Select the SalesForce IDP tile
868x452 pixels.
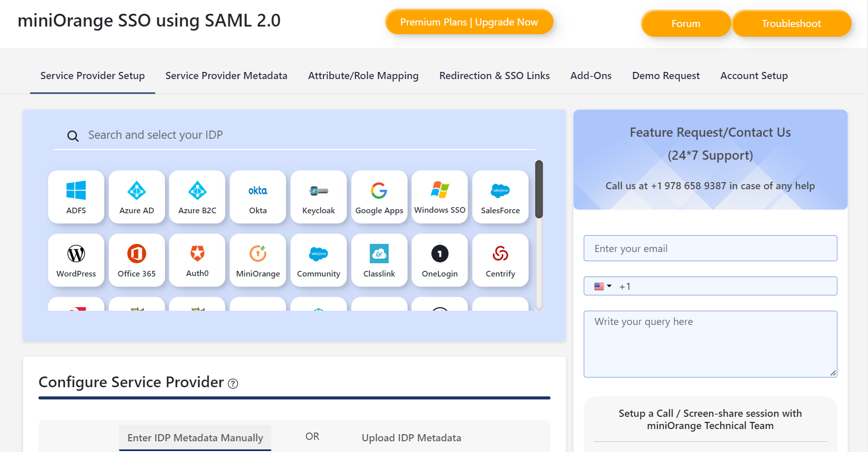point(500,197)
